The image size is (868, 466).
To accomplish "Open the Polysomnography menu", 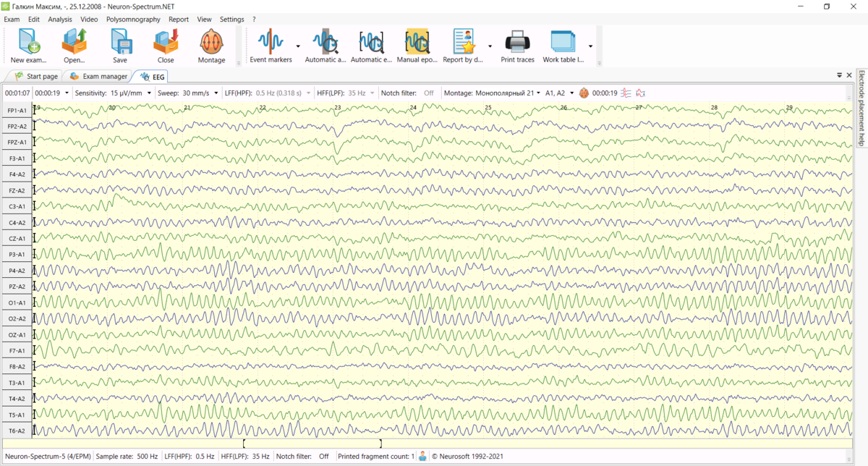I will click(135, 20).
